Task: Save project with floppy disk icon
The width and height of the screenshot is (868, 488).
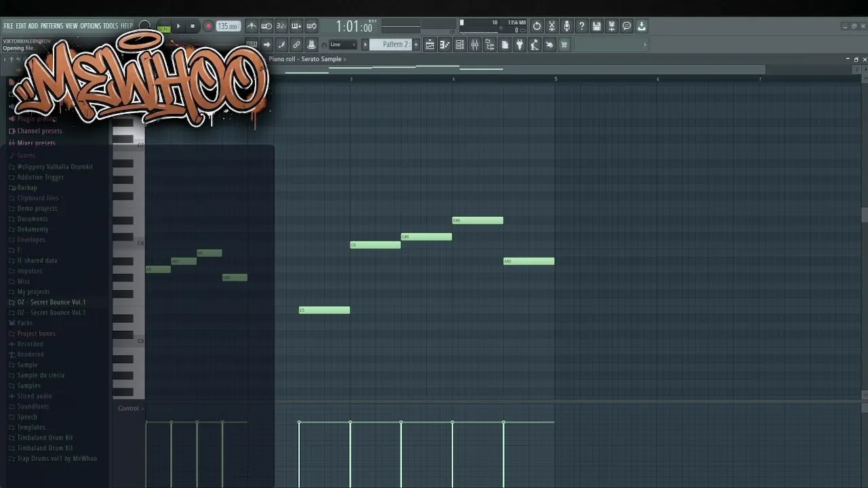Action: point(597,26)
